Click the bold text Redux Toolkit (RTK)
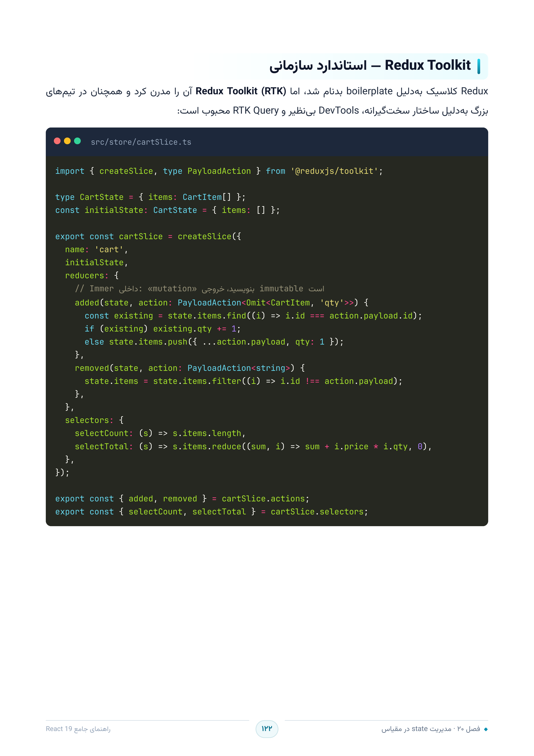This screenshot has width=534, height=756. pyautogui.click(x=241, y=91)
